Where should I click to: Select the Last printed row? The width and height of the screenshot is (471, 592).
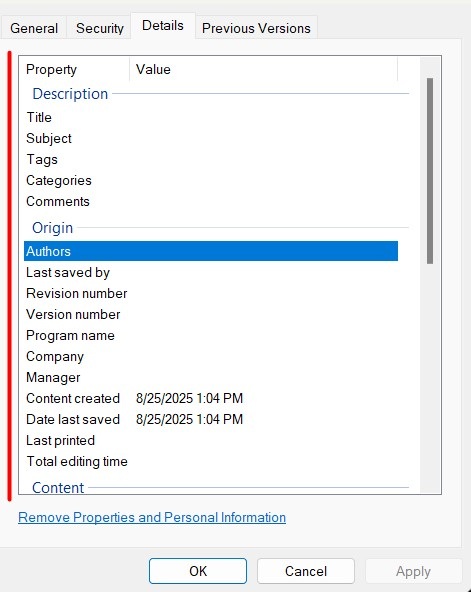click(211, 441)
